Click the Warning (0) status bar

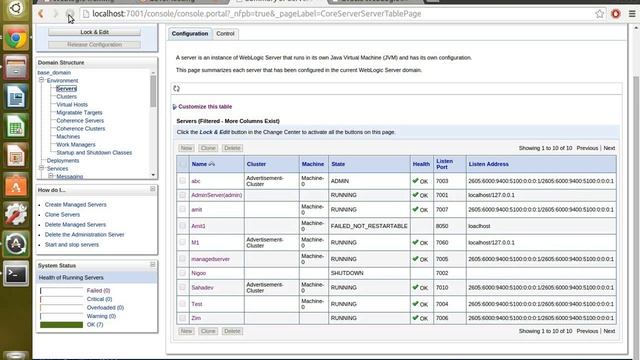pos(61,316)
